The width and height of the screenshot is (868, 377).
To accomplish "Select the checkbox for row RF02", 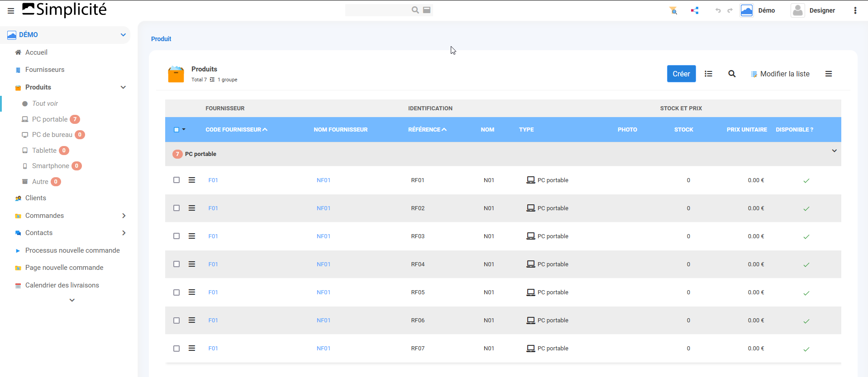I will coord(176,208).
